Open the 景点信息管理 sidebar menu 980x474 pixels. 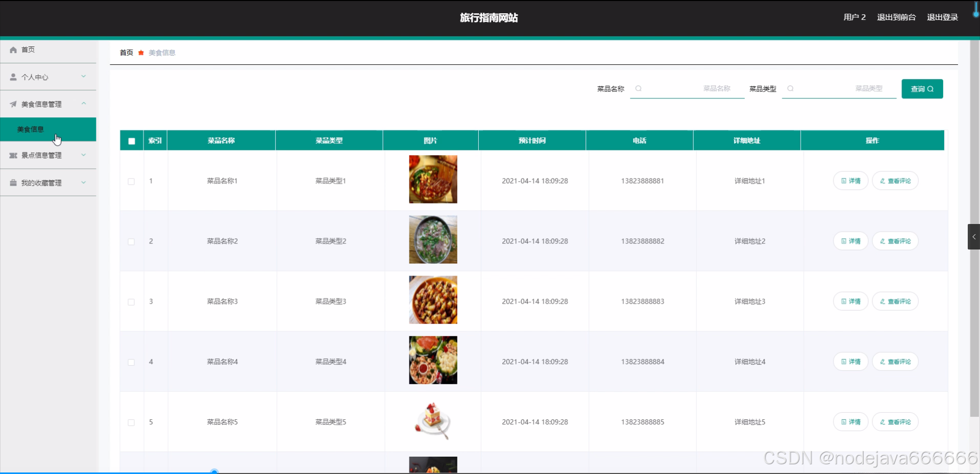[x=48, y=155]
